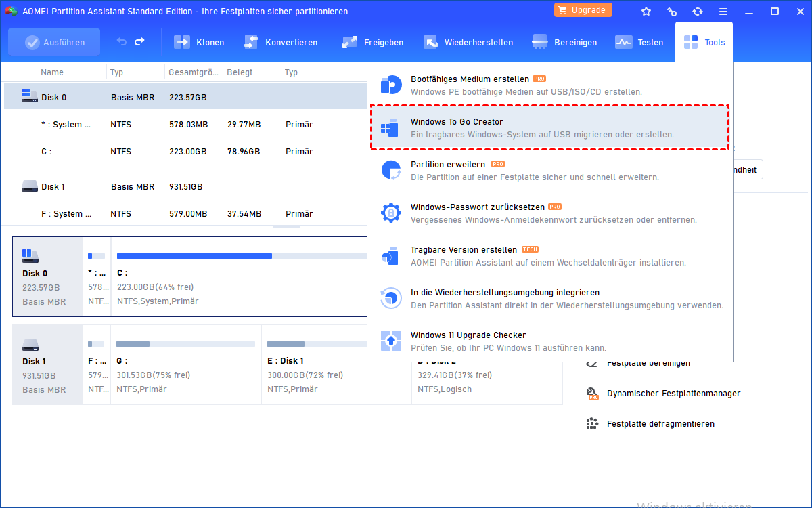Select the F : System partition row
The height and width of the screenshot is (508, 812).
tap(186, 213)
